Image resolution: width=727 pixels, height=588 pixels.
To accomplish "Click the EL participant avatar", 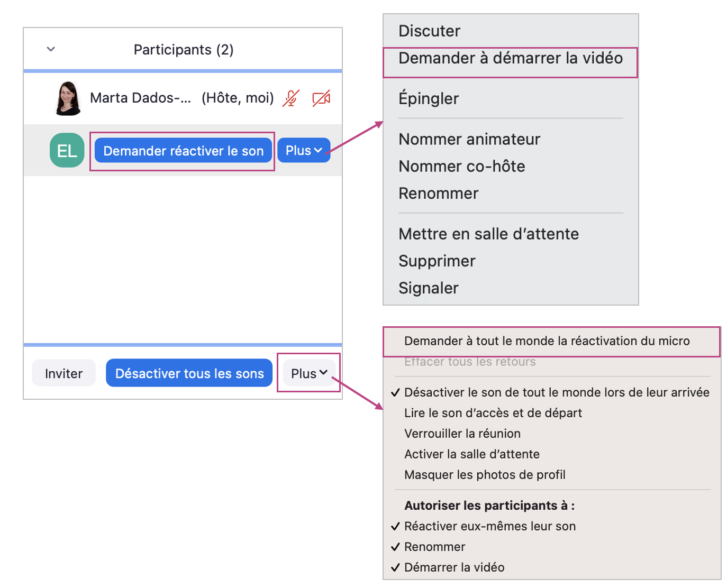I will point(67,151).
